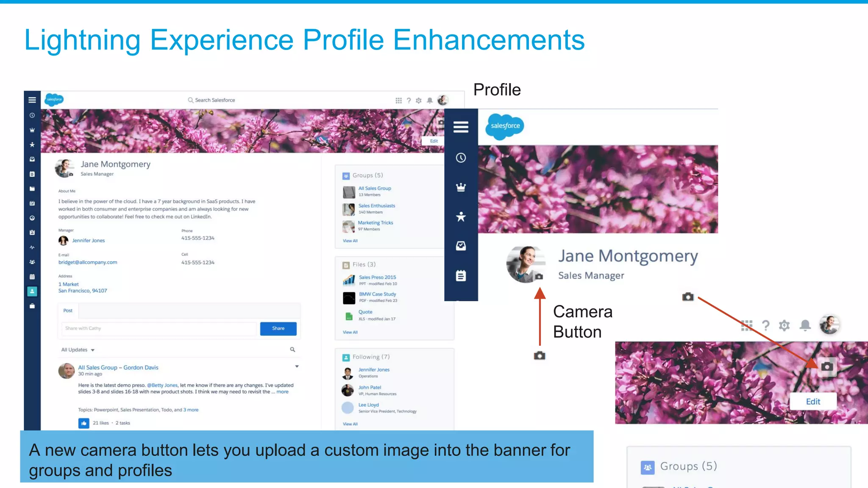Open the app launcher grid in the small header

pyautogui.click(x=398, y=100)
